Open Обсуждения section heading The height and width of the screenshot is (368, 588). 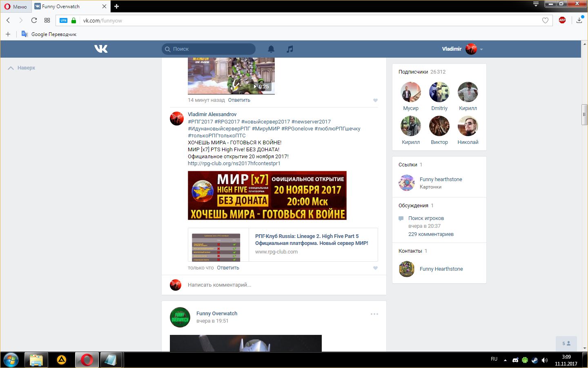pos(413,206)
